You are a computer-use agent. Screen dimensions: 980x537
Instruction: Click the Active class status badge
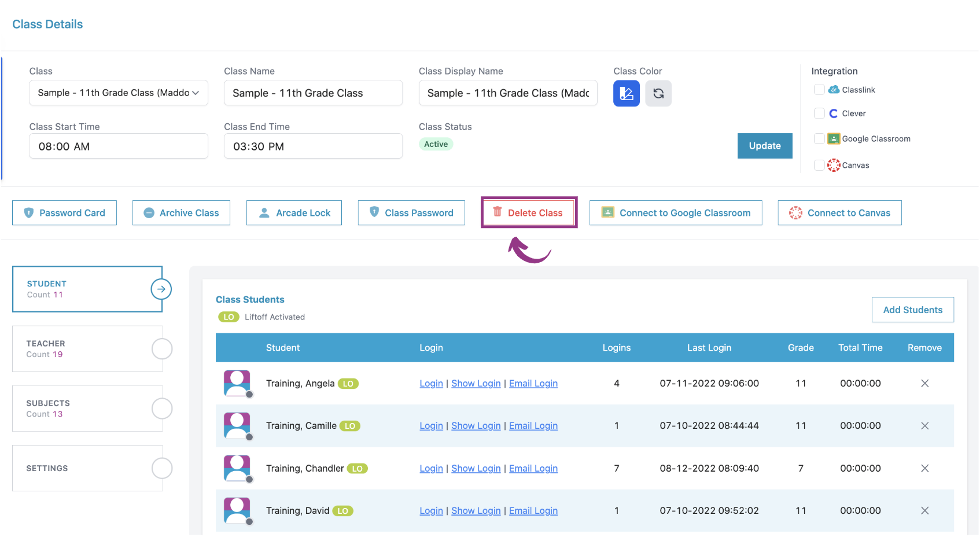(x=436, y=144)
